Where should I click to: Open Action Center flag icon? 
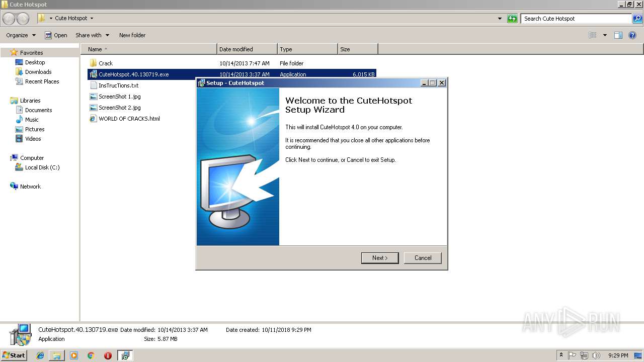click(572, 355)
